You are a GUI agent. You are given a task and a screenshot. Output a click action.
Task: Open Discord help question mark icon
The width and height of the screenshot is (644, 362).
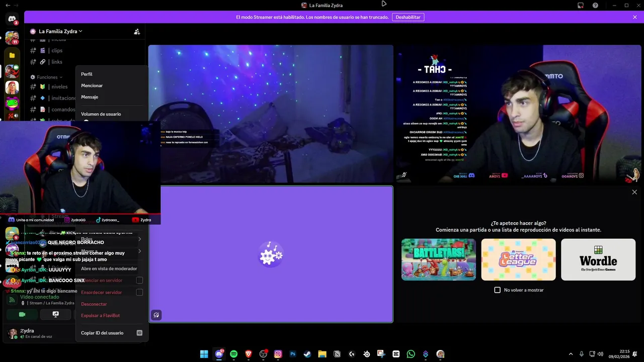coord(595,5)
